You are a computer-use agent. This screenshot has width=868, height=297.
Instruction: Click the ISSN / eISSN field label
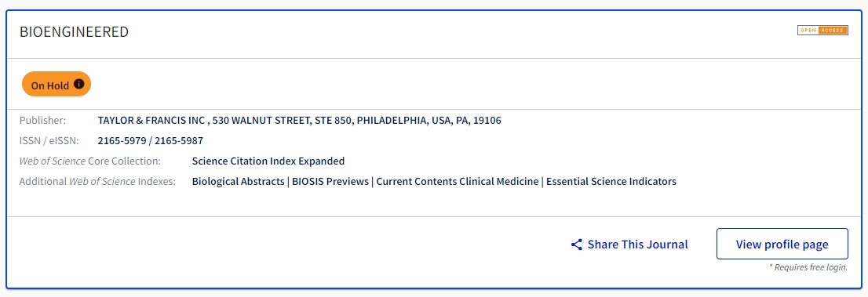click(x=49, y=140)
